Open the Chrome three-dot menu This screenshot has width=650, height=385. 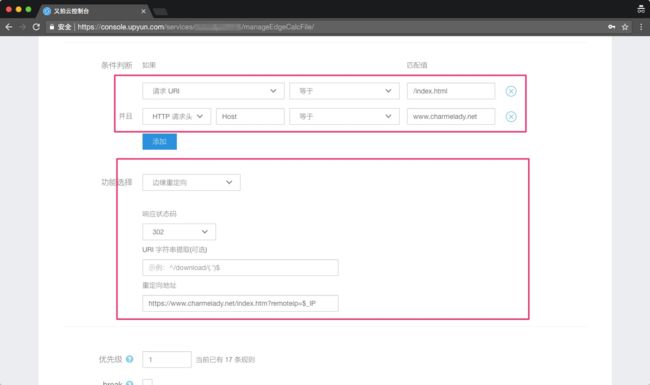[641, 27]
